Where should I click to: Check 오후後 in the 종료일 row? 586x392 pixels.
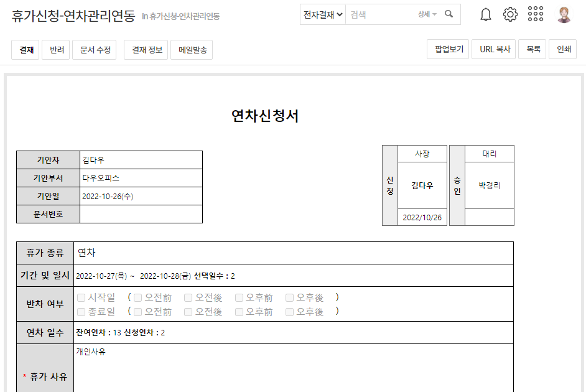click(289, 312)
